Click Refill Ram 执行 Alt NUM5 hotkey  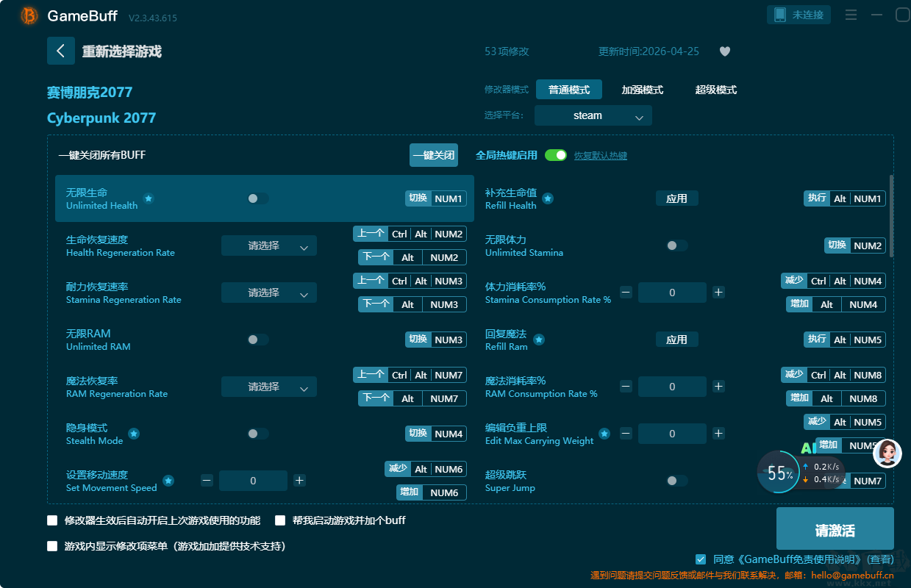[x=845, y=340]
